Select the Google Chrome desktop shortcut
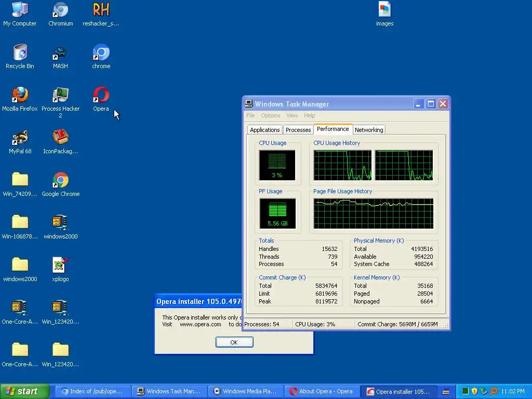The width and height of the screenshot is (532, 399). pyautogui.click(x=60, y=184)
